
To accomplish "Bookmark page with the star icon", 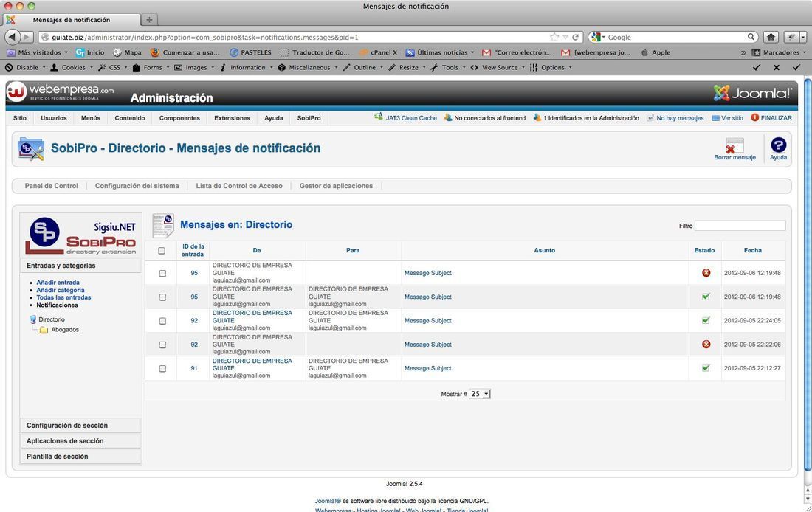I will (554, 38).
